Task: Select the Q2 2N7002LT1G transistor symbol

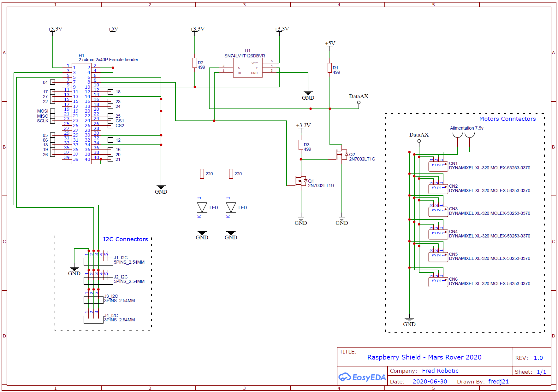Action: [x=341, y=155]
